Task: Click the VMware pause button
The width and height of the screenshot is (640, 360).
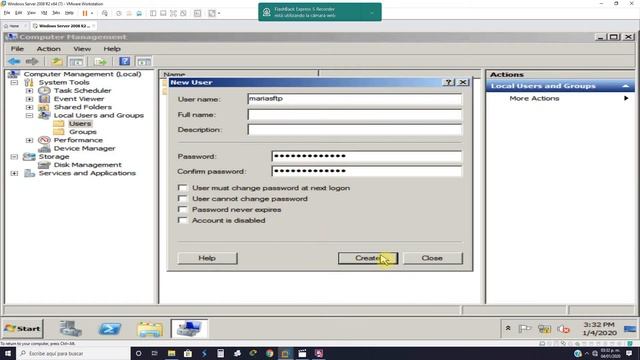Action: (85, 13)
